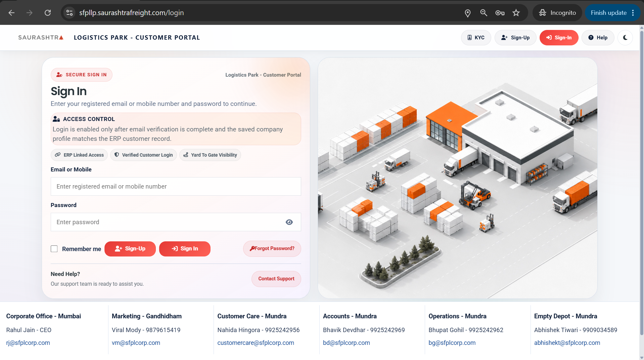Click the Contact Support button

coord(276,279)
